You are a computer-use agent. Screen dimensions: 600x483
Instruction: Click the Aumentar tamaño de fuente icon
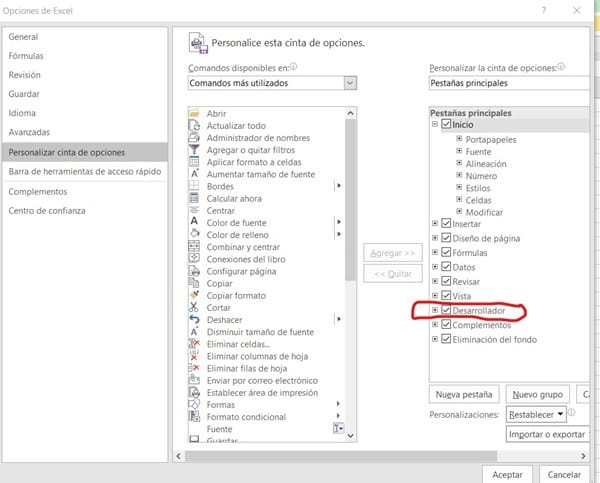[194, 174]
